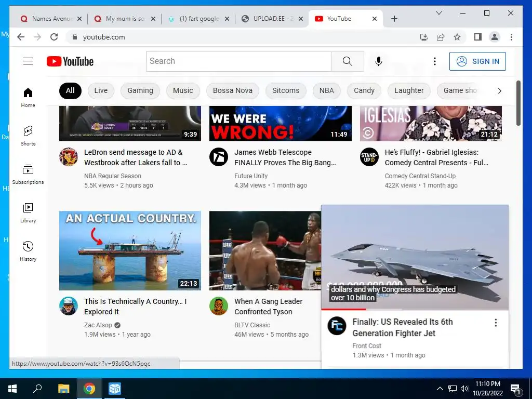Viewport: 532px width, 399px height.
Task: Open History in sidebar
Action: 28,251
